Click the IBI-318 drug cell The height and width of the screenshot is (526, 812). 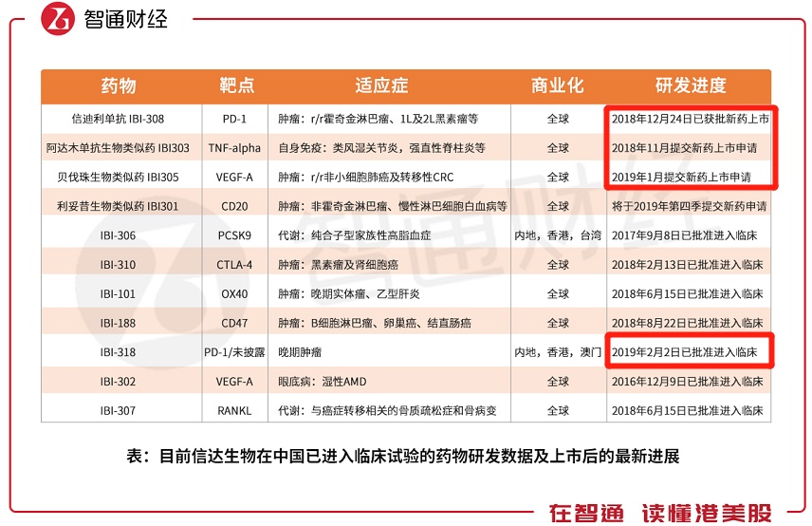click(118, 352)
